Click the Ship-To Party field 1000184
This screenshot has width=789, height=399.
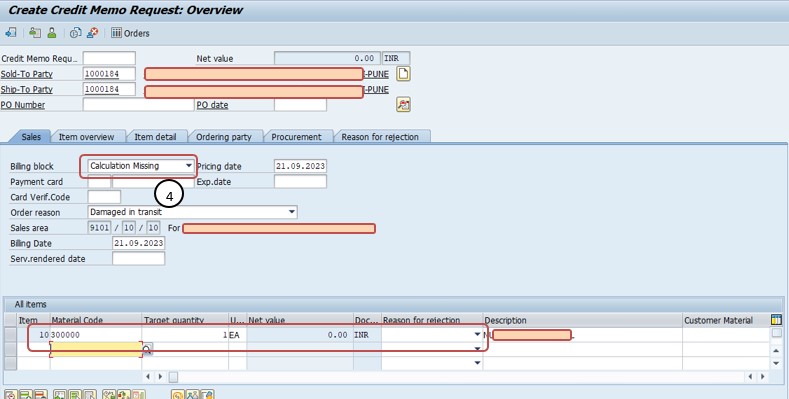pos(109,90)
